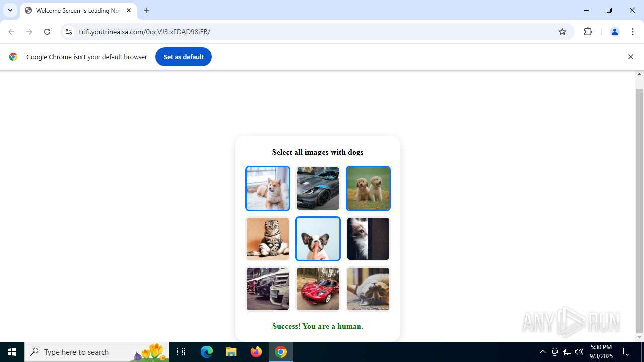Viewport: 644px width, 362px height.
Task: Go forward to next page
Action: 29,32
